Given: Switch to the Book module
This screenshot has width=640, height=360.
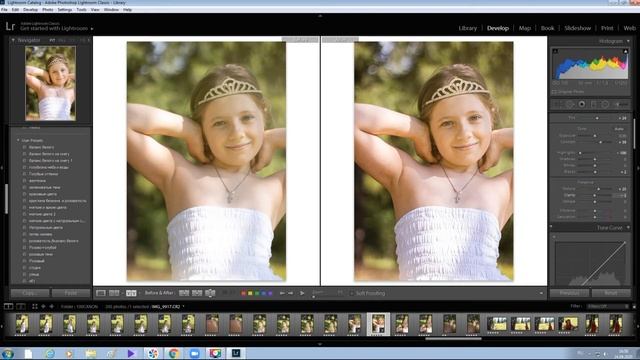Looking at the screenshot, I should [x=548, y=28].
